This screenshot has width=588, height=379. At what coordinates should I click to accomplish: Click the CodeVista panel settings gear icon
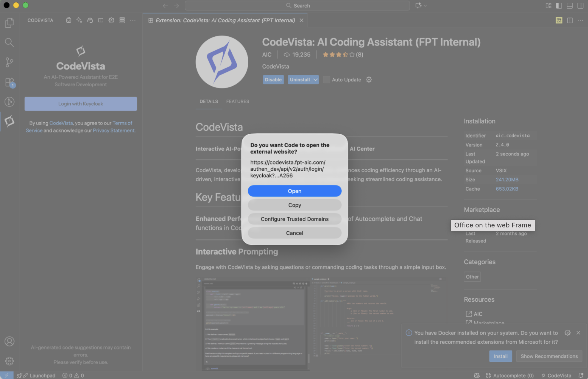click(111, 20)
